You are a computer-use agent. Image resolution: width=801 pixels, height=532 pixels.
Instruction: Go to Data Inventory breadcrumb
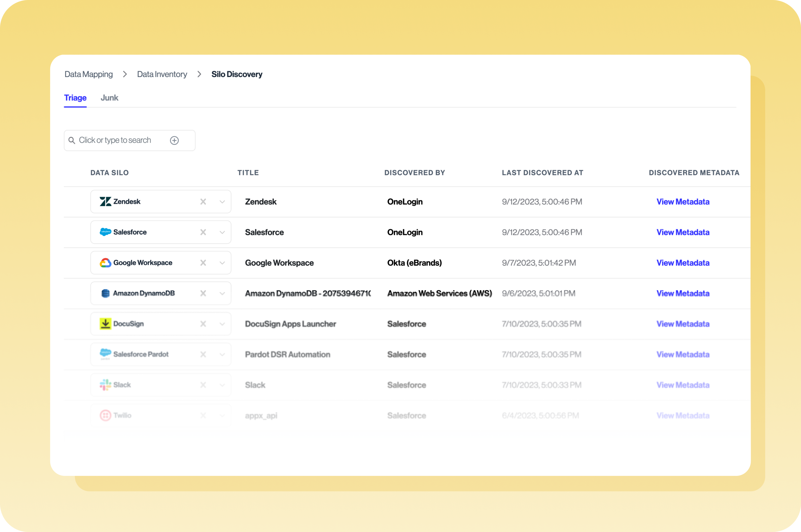click(162, 74)
